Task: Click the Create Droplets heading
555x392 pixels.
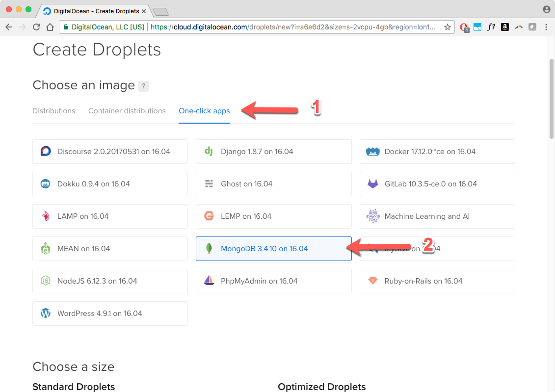Action: pyautogui.click(x=97, y=50)
